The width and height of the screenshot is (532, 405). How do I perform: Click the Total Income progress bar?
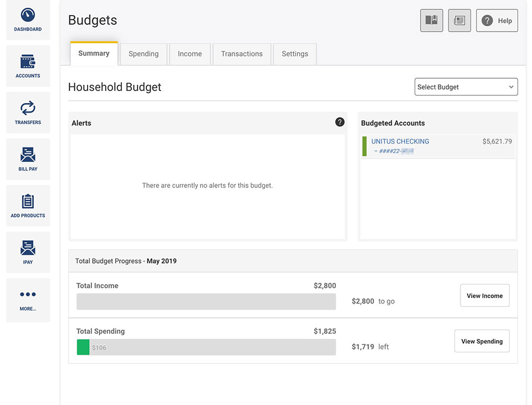pyautogui.click(x=206, y=301)
